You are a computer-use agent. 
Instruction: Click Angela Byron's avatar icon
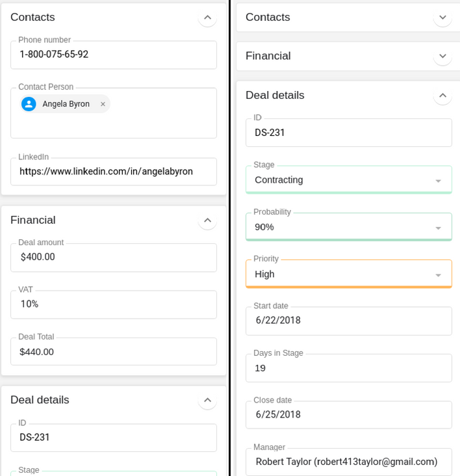point(29,104)
